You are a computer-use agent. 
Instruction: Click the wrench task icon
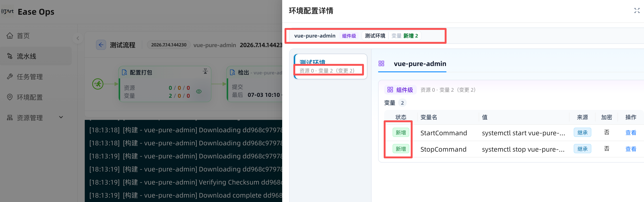point(10,77)
